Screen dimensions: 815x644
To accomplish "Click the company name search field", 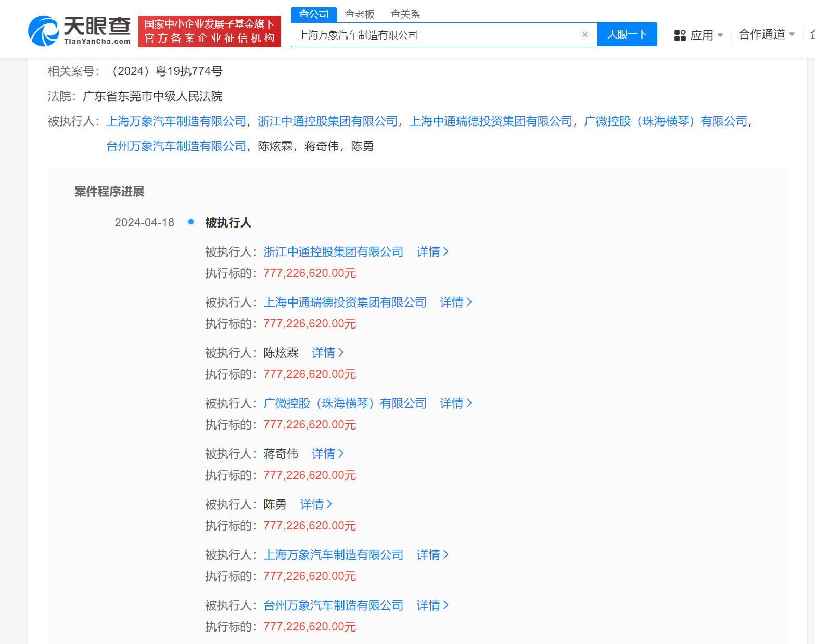I will click(437, 35).
